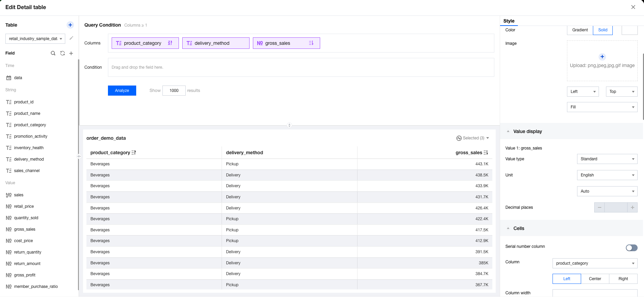Click sort icon on gross_sales column pill
The image size is (644, 299).
pos(311,43)
